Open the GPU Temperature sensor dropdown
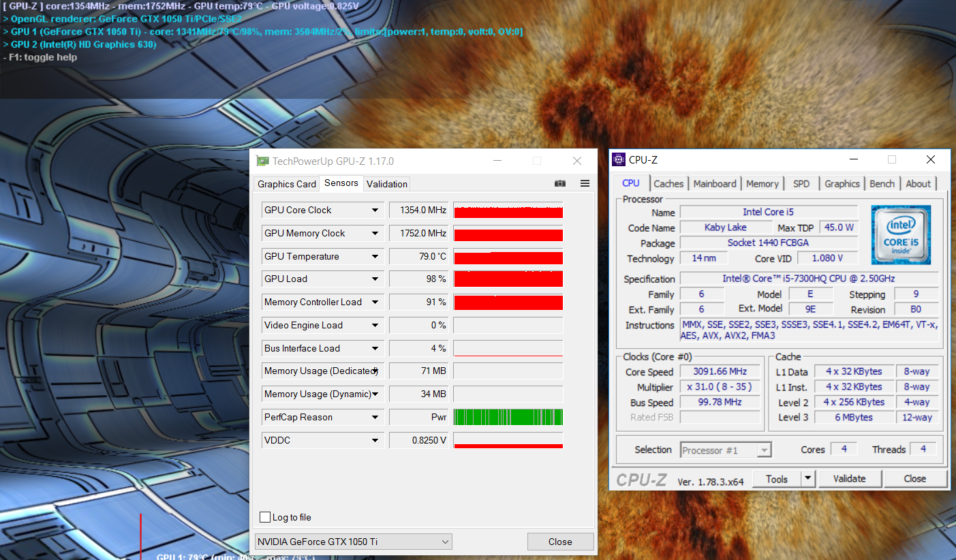This screenshot has height=560, width=956. pyautogui.click(x=375, y=257)
